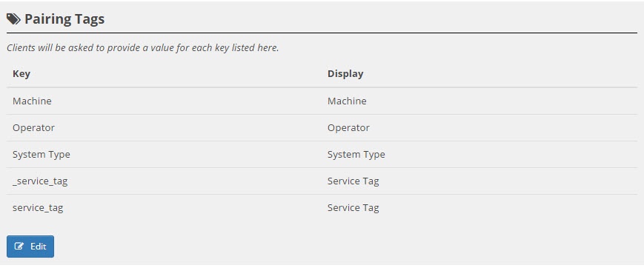The image size is (644, 268).
Task: Click the Operator display value
Action: click(348, 127)
